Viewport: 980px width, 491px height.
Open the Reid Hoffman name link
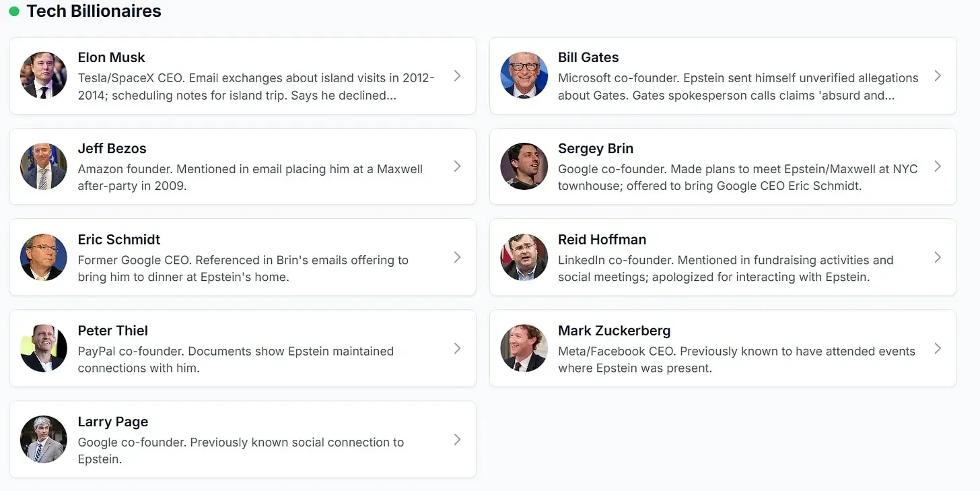click(602, 239)
